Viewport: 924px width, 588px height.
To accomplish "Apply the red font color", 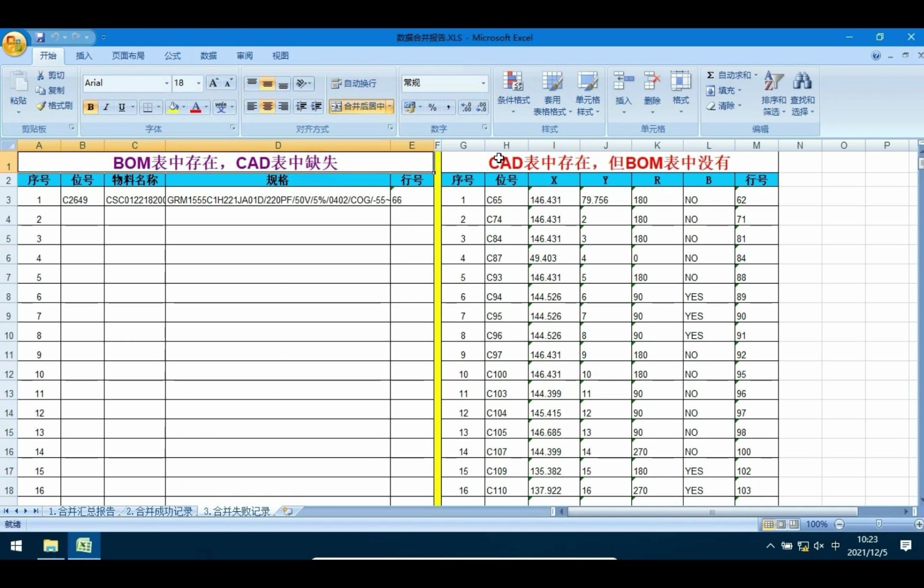I will 195,107.
